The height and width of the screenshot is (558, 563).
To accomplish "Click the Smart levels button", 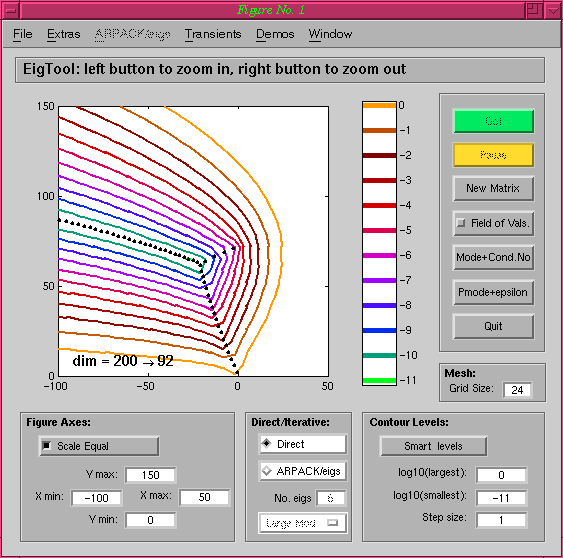I will coord(433,446).
